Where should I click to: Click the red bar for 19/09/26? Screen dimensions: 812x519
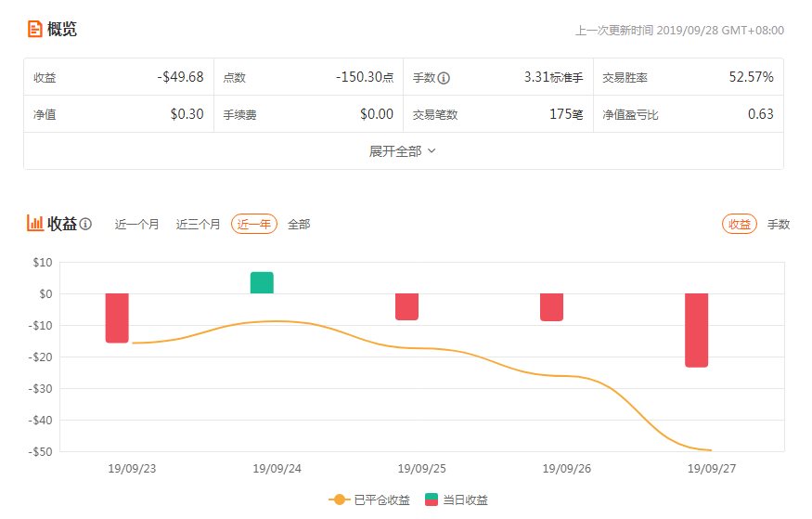point(551,307)
